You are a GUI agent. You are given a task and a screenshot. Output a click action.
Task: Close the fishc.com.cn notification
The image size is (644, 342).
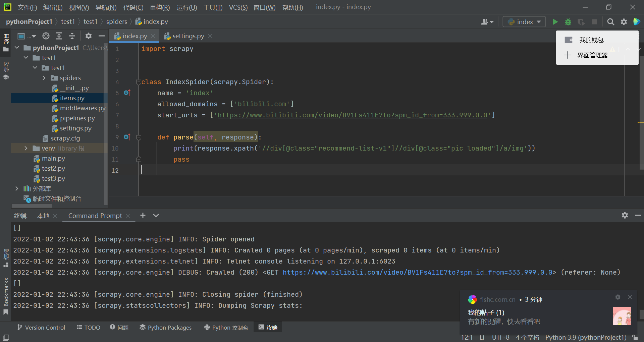click(630, 297)
